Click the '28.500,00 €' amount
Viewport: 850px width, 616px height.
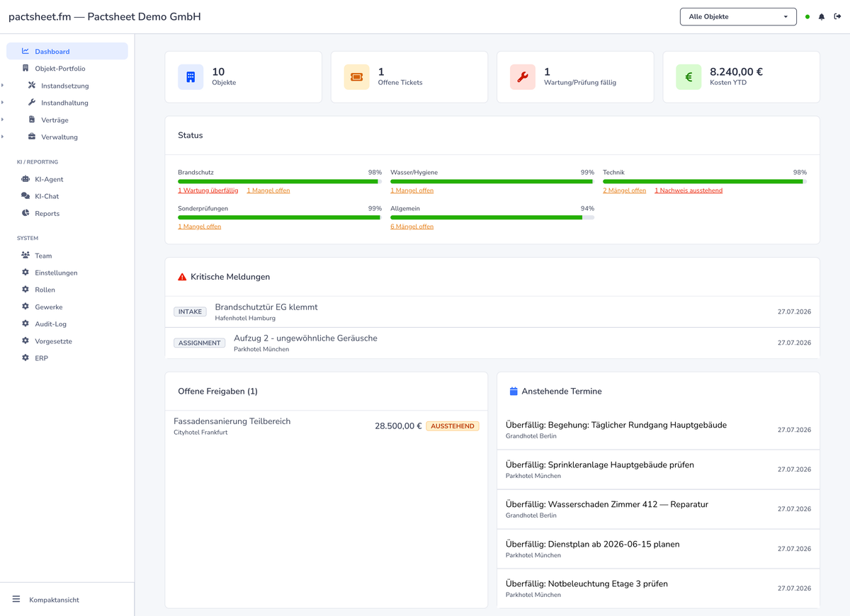(398, 426)
